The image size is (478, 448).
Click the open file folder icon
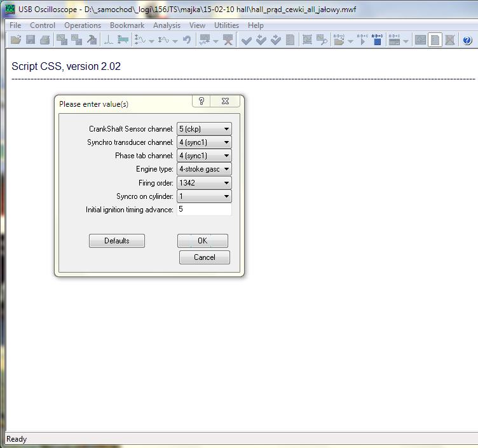(x=16, y=40)
